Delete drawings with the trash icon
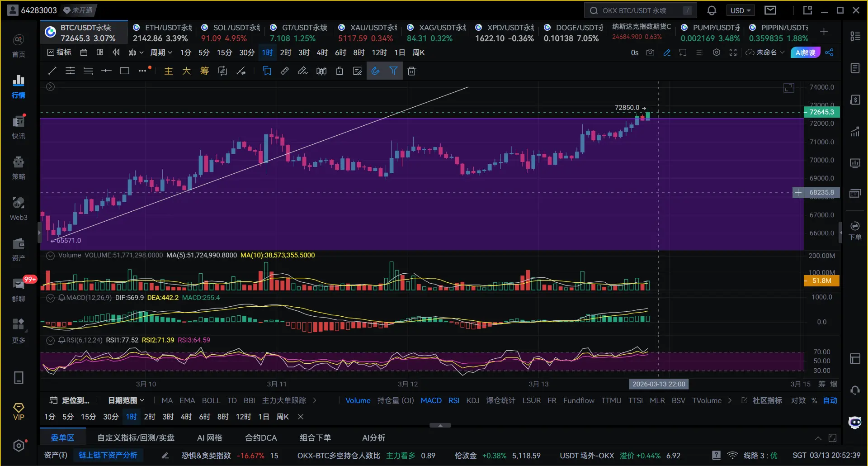The width and height of the screenshot is (868, 466). click(x=411, y=71)
